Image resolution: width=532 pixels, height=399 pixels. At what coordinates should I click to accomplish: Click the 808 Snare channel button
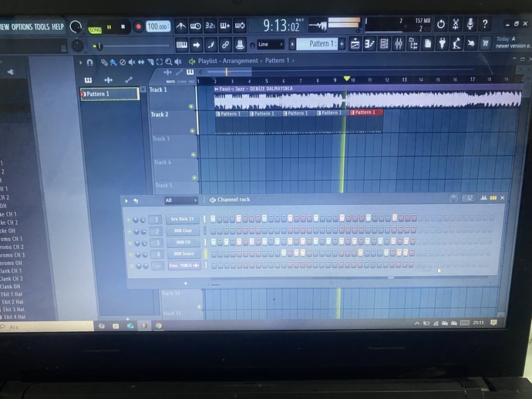[x=184, y=253]
